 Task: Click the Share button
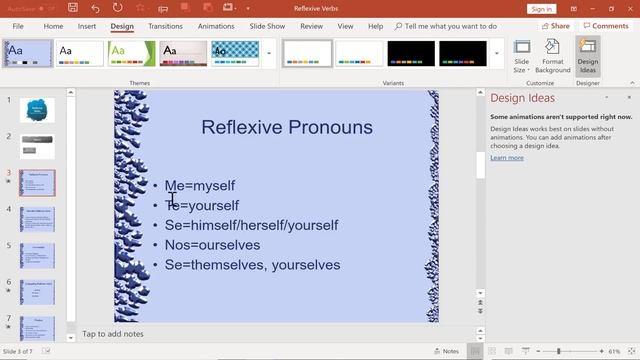point(556,26)
